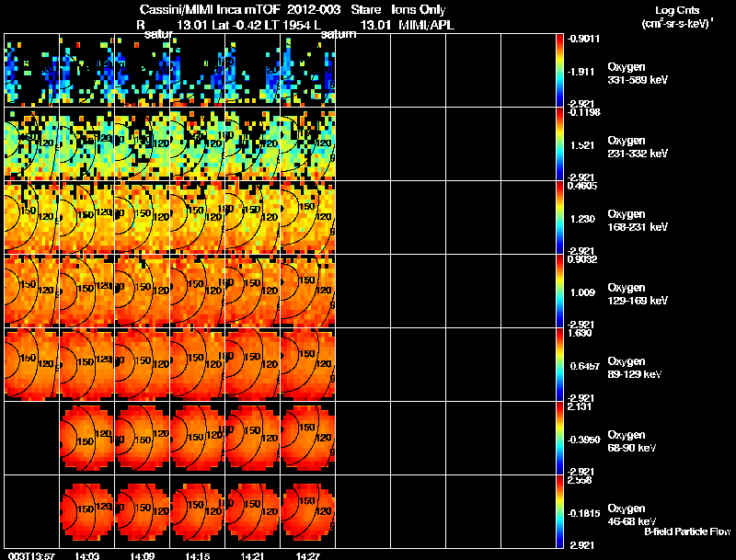
Task: Click the 'Cassini/MIMI Inca mTOF' title
Action: (210, 9)
